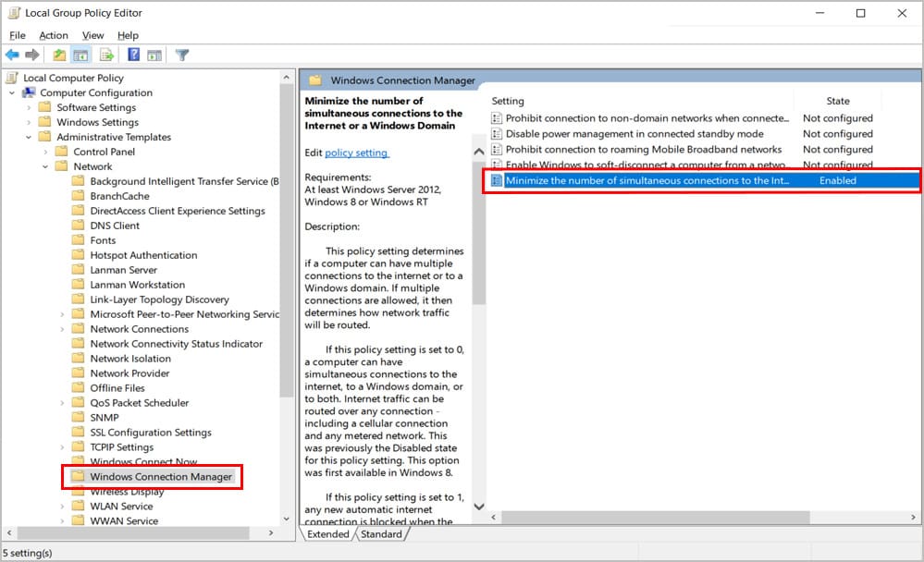
Task: Switch to the Extended tab
Action: [x=328, y=534]
